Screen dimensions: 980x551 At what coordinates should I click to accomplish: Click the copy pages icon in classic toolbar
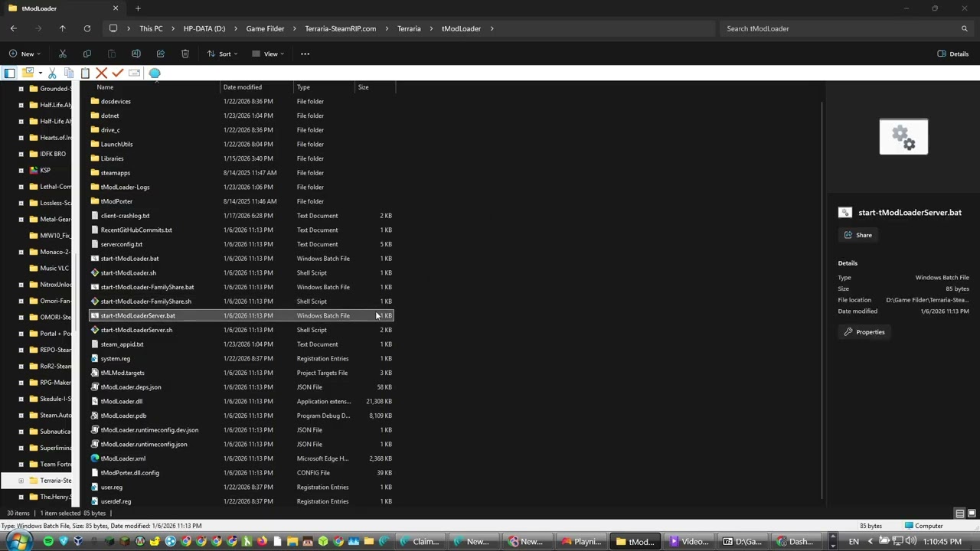[x=68, y=73]
